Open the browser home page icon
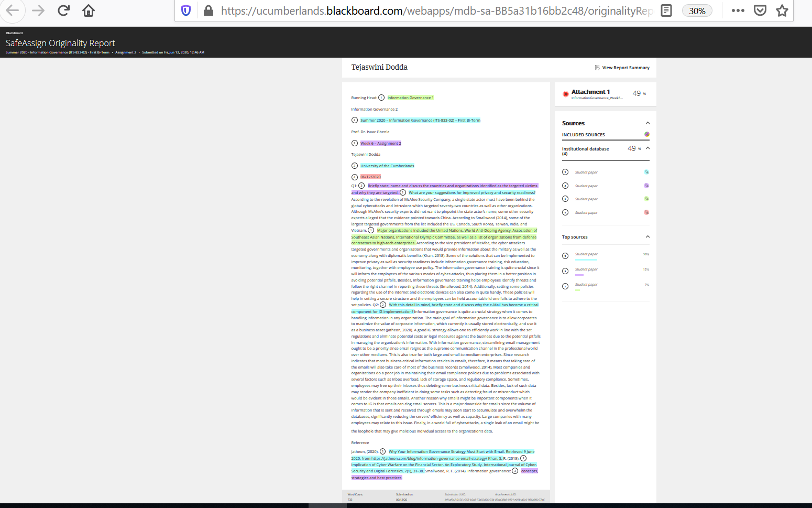812x508 pixels. coord(89,10)
